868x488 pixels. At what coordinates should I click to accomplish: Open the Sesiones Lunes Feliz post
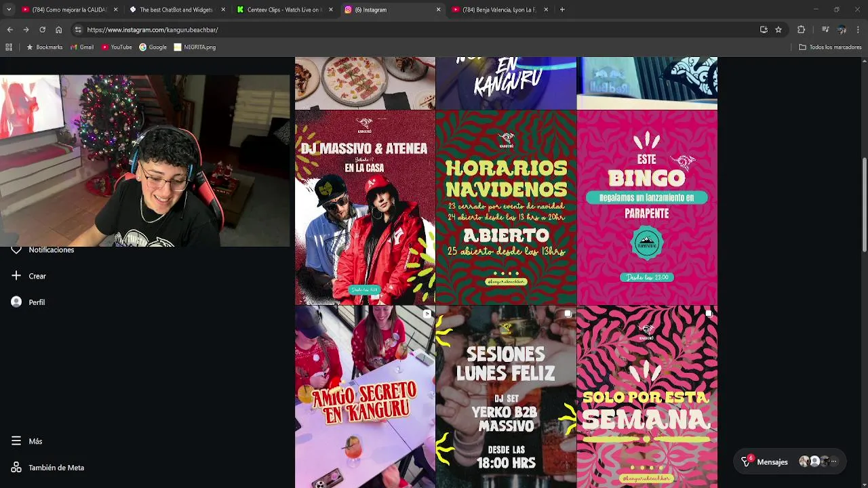point(506,396)
